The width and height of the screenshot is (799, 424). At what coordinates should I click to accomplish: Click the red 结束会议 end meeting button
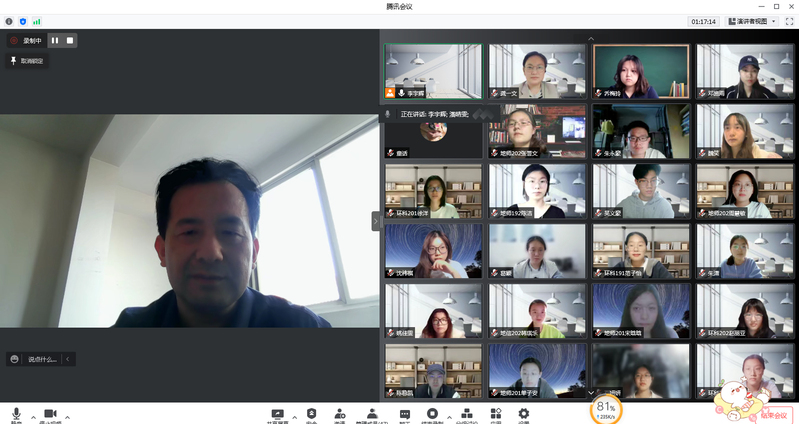[x=775, y=413]
